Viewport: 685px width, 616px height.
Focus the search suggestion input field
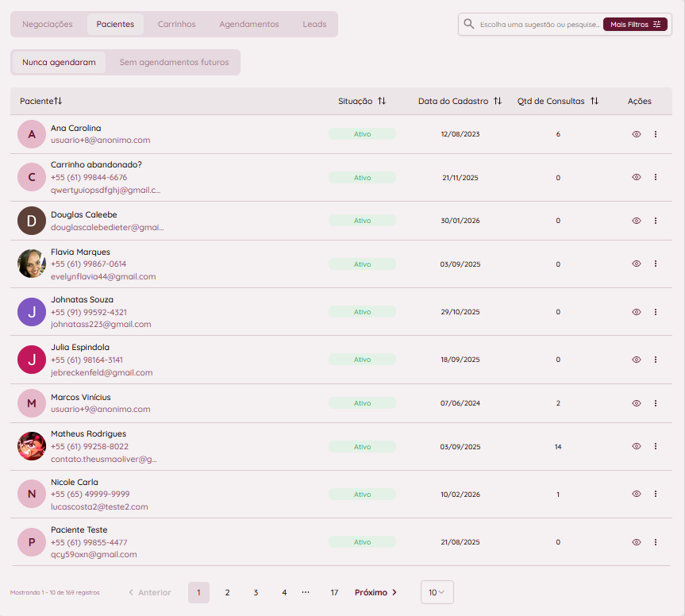(539, 25)
